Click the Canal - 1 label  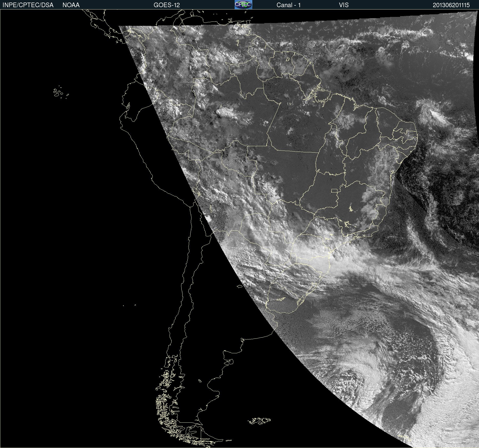pyautogui.click(x=288, y=5)
